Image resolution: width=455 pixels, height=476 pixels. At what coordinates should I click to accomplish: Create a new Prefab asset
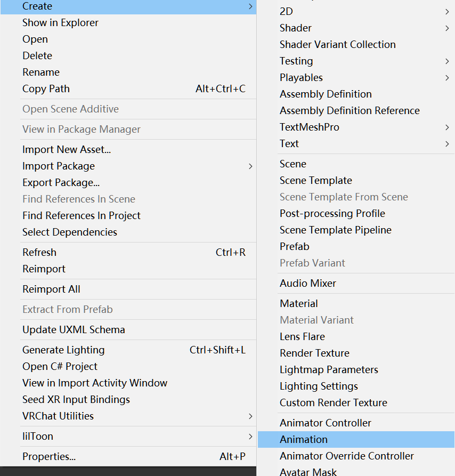point(295,247)
